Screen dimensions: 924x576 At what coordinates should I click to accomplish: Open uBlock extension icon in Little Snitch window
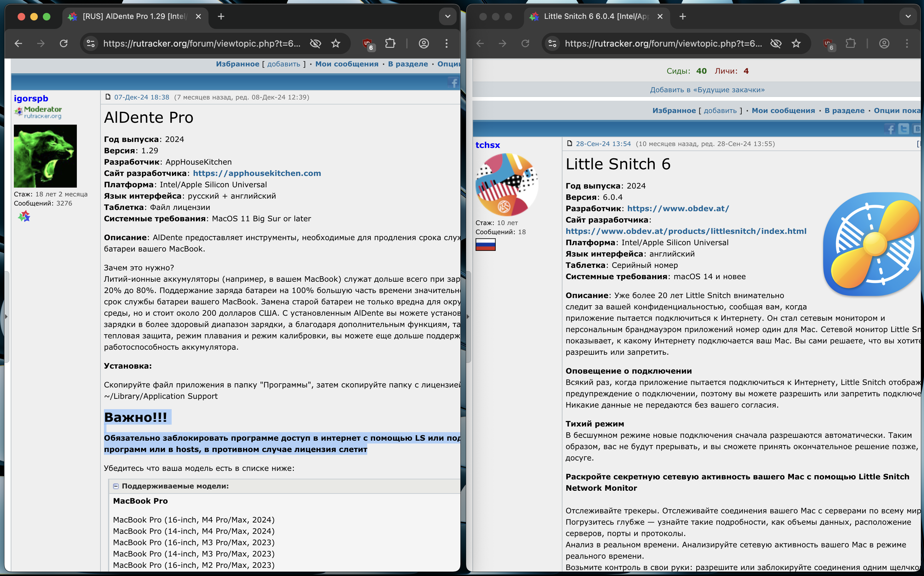coord(829,44)
